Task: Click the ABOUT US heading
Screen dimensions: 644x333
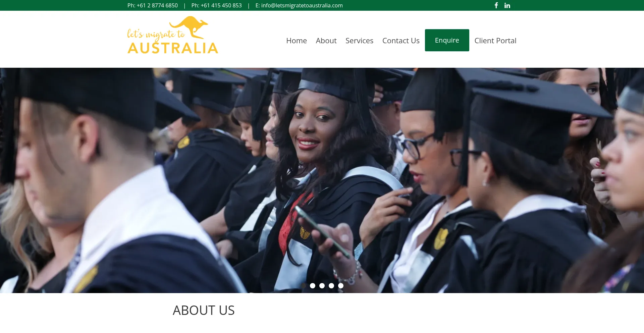Action: 204,310
